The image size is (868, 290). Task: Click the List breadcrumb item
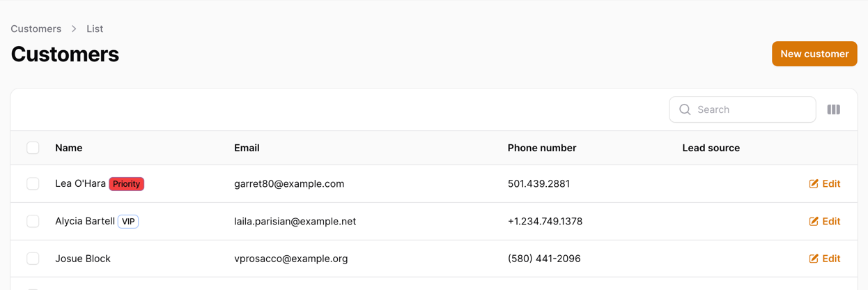click(x=95, y=29)
